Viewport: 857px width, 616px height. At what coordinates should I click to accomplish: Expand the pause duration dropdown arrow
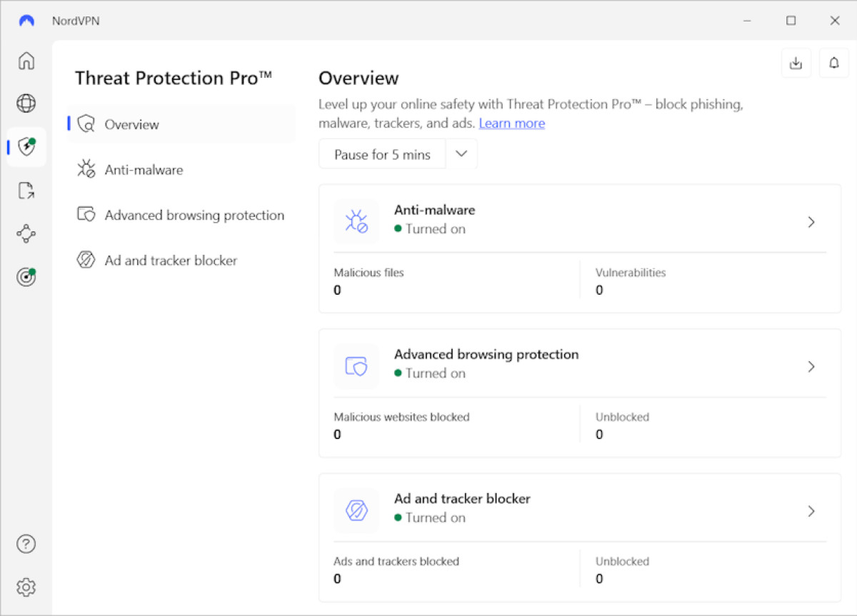click(x=461, y=154)
